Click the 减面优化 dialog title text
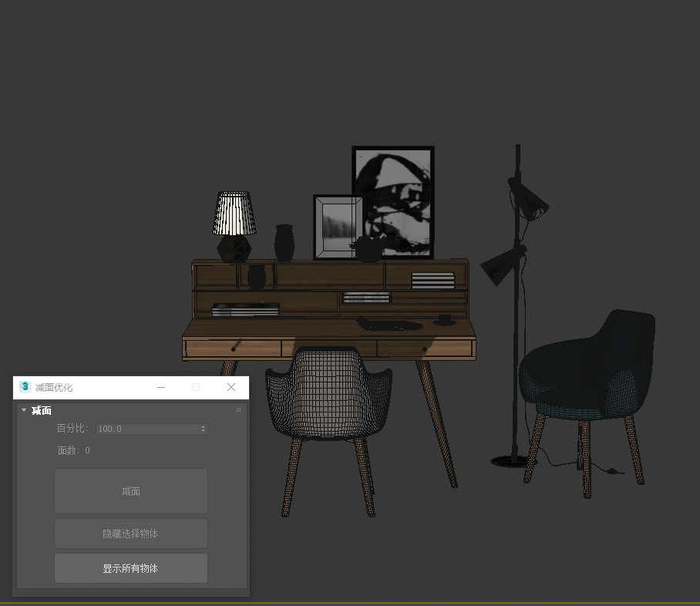700x606 pixels. point(54,387)
